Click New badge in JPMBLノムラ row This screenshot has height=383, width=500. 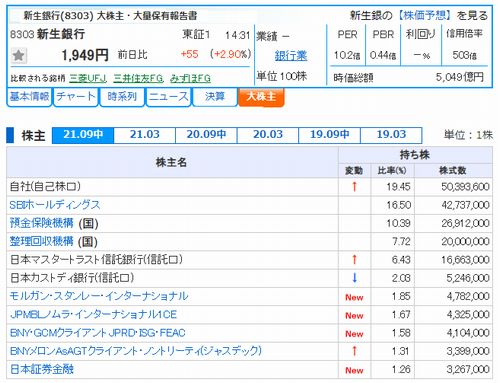[x=354, y=315]
